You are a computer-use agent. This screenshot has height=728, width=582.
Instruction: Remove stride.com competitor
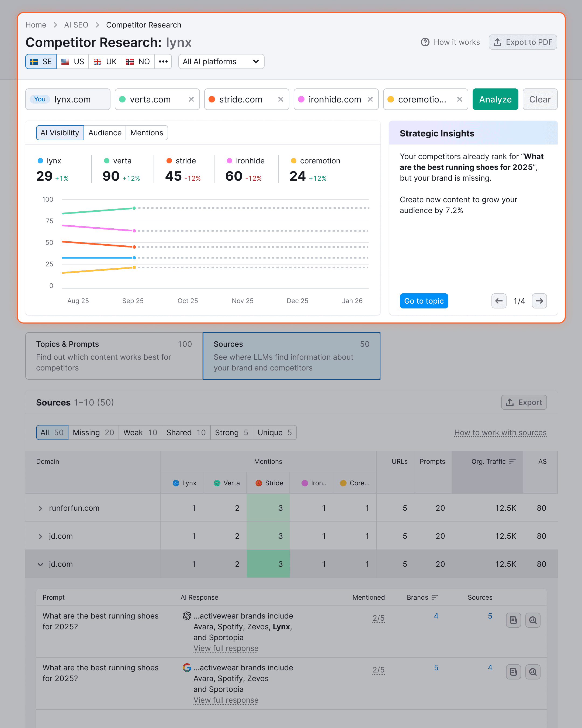(x=281, y=99)
